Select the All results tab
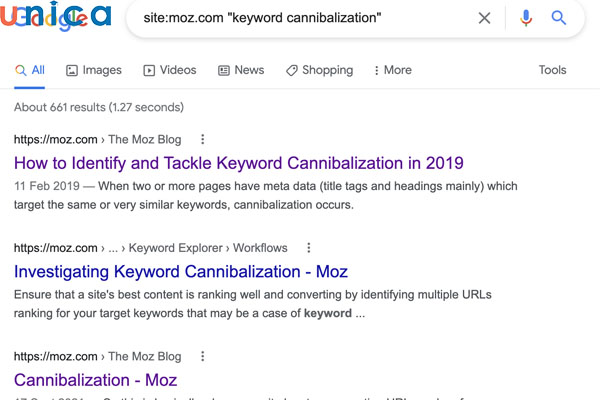Image resolution: width=600 pixels, height=400 pixels. pos(30,70)
